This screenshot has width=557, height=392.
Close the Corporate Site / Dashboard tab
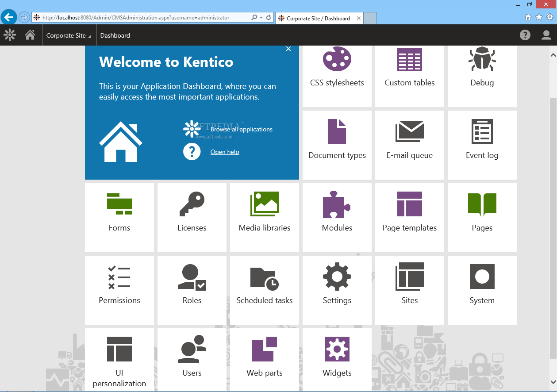358,18
